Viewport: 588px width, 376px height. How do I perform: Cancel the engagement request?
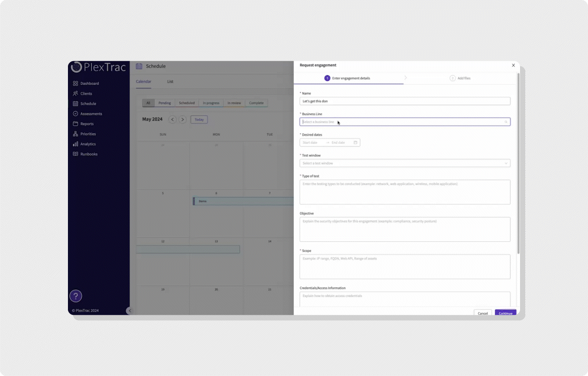coord(482,313)
